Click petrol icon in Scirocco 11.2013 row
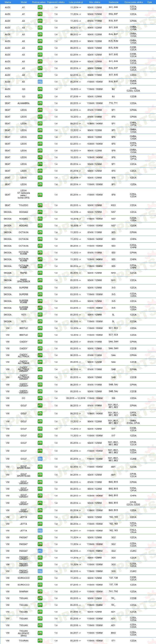This screenshot has width=156, height=644. [x=40, y=578]
